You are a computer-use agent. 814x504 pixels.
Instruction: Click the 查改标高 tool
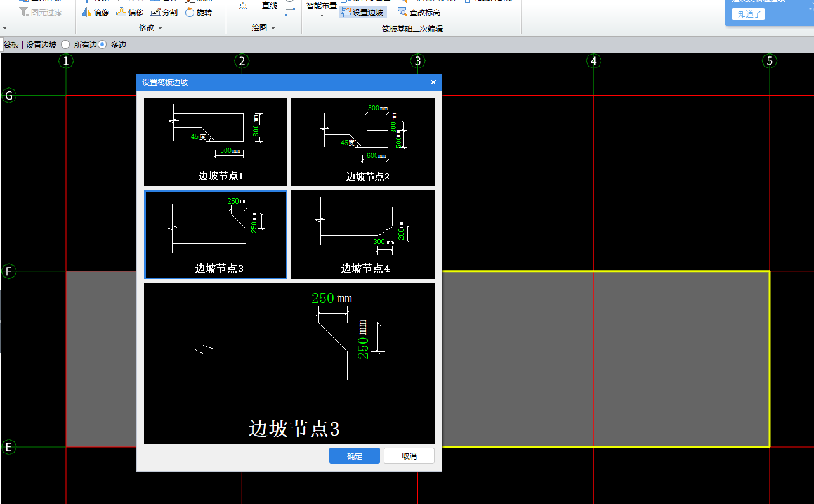419,12
